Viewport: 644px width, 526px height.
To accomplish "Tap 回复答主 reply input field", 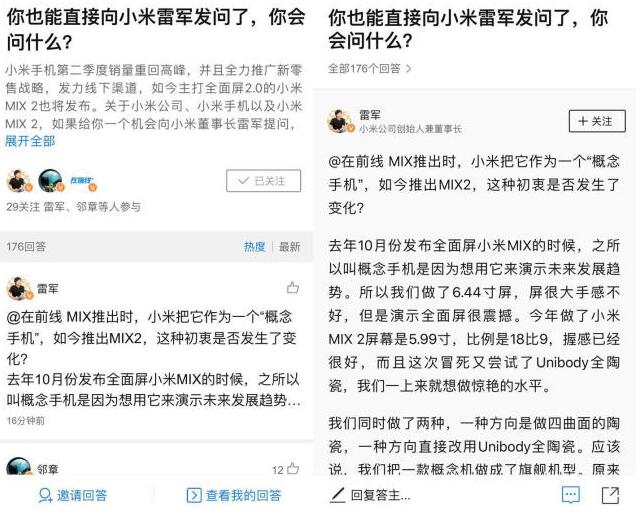I will pyautogui.click(x=380, y=495).
